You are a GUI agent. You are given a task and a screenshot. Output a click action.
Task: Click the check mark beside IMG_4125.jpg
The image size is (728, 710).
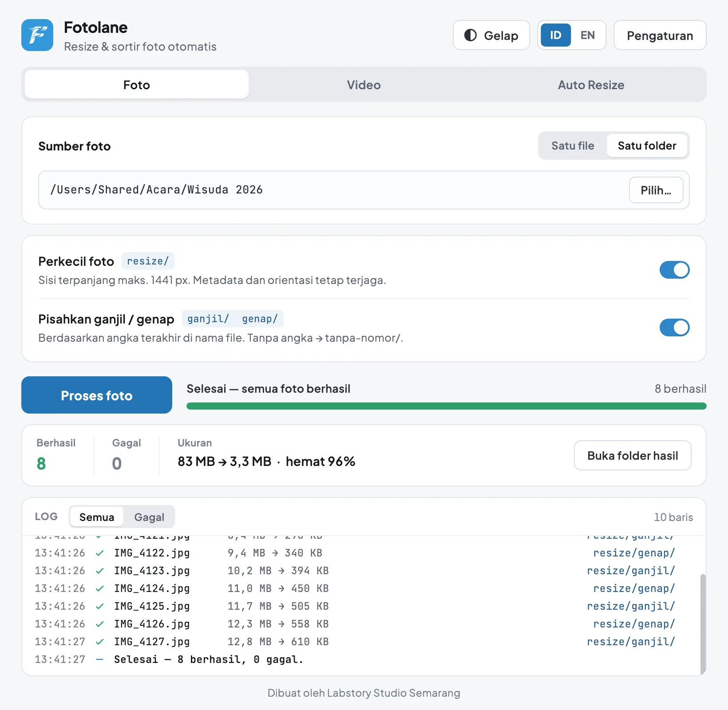[100, 606]
